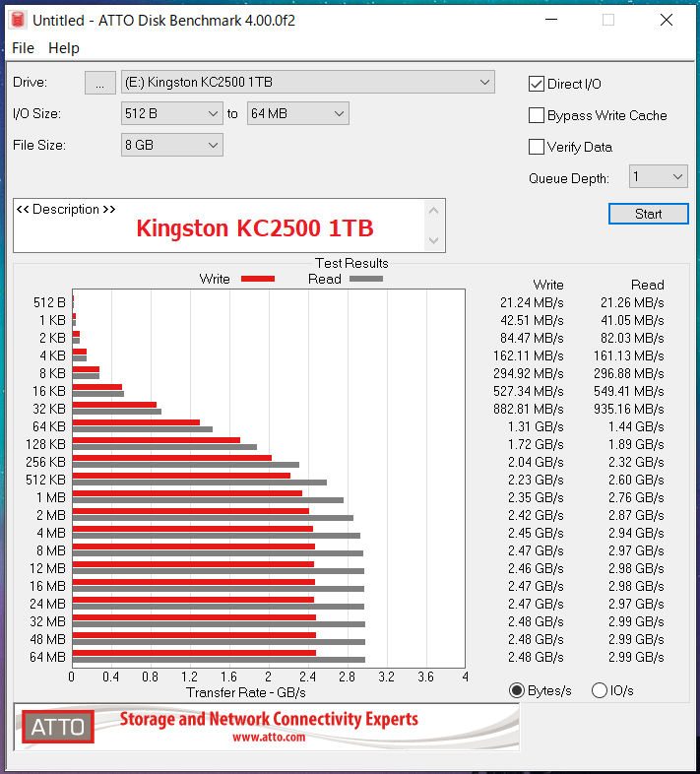This screenshot has width=700, height=774.
Task: Open the File menu
Action: tap(23, 48)
